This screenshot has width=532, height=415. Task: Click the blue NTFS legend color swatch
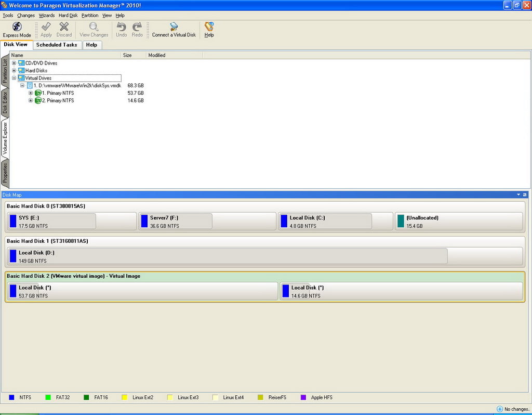point(11,397)
